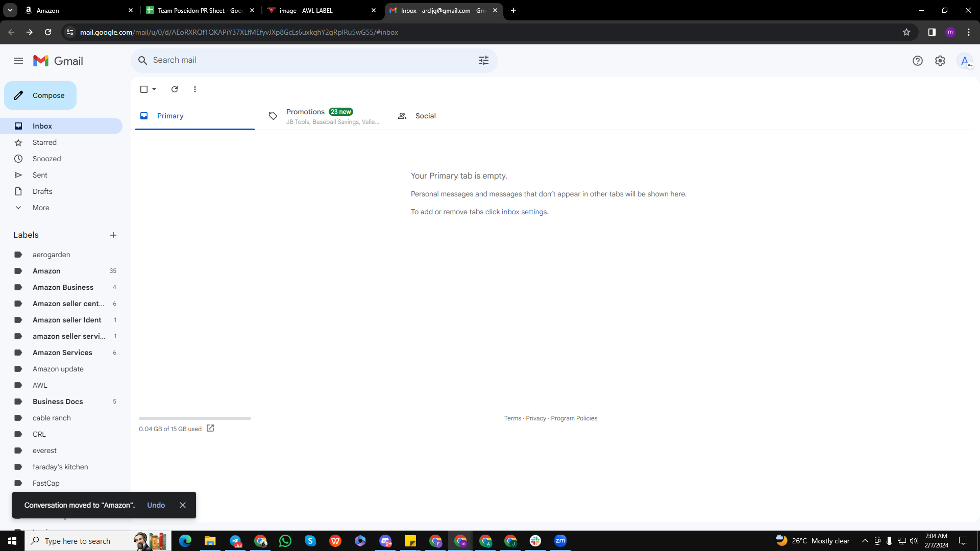The width and height of the screenshot is (980, 551).
Task: Open the Amazon update label
Action: point(61,369)
